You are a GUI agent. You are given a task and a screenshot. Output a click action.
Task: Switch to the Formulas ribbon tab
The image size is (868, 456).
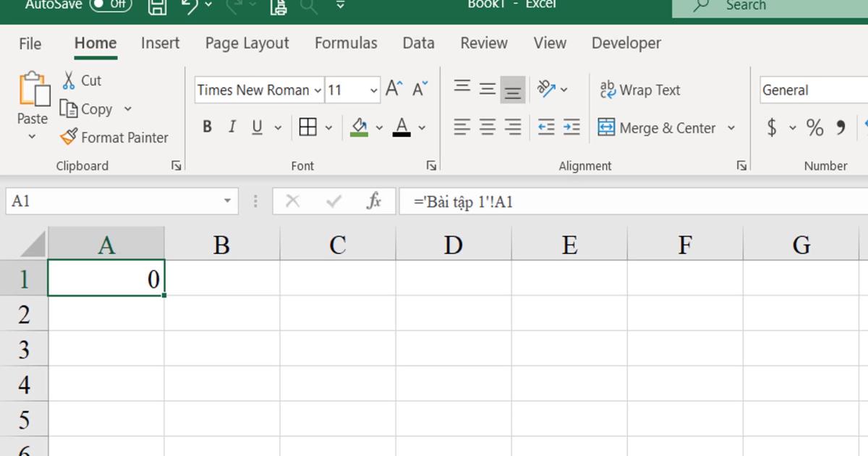[346, 43]
